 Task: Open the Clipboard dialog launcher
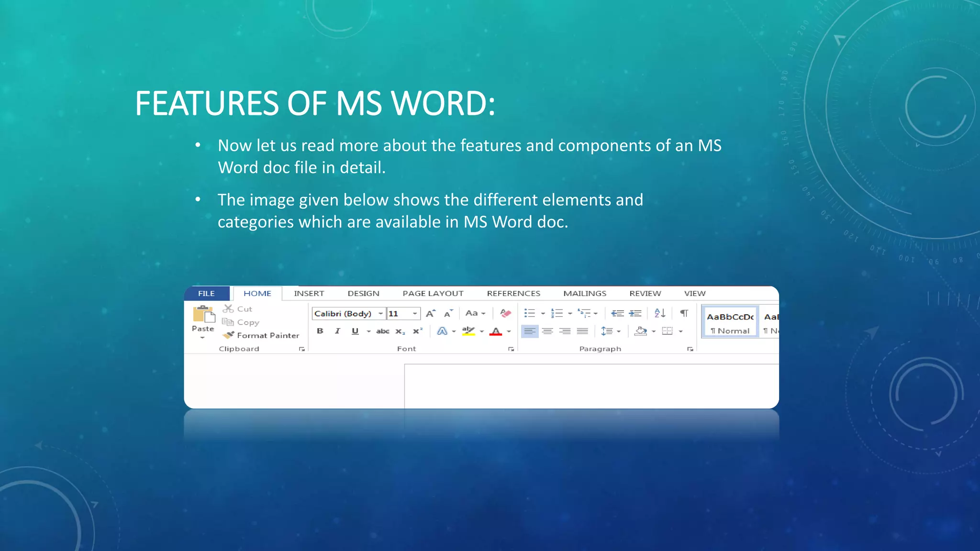tap(302, 349)
